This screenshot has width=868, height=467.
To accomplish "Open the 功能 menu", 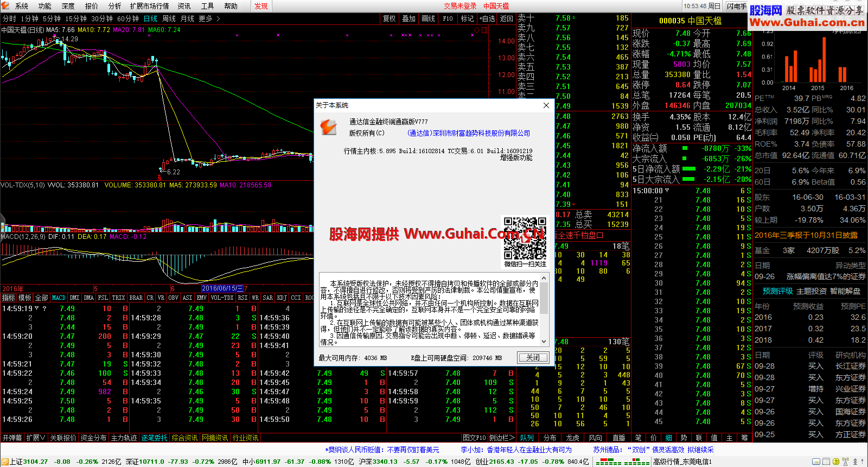I will tap(45, 6).
